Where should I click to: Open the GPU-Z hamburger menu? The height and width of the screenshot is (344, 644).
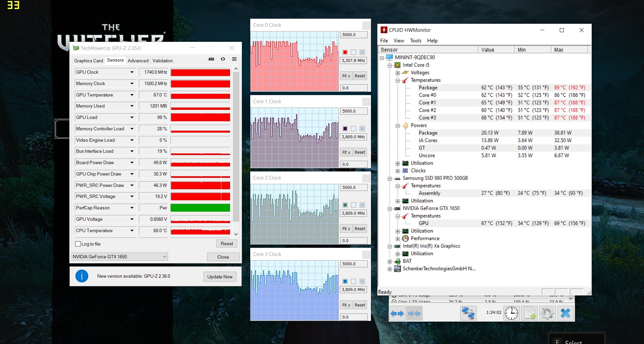tap(234, 59)
